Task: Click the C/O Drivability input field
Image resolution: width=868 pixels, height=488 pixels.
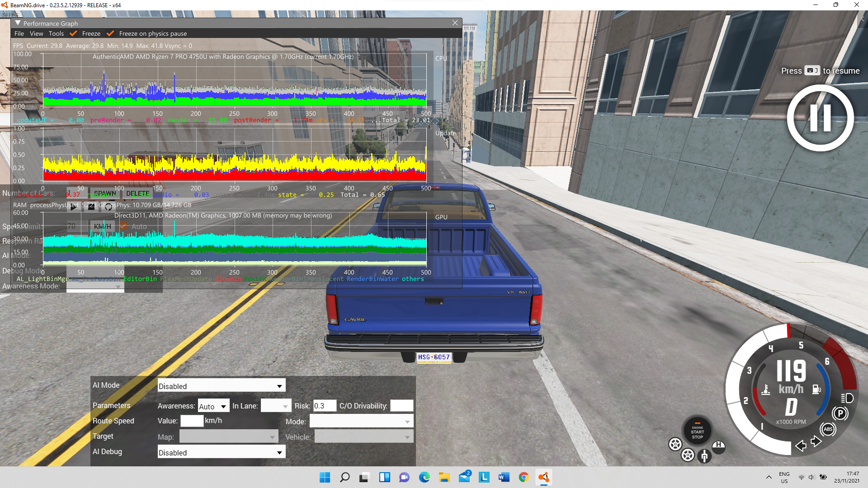Action: pos(401,406)
